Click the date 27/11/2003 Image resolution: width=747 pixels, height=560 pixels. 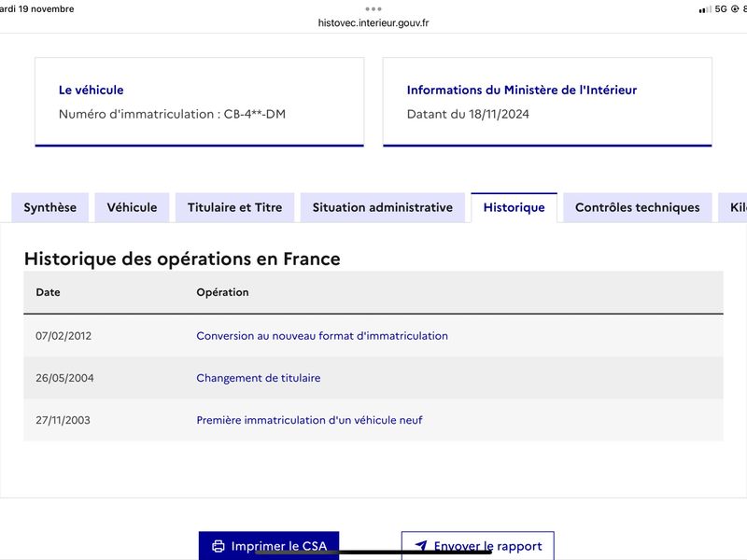pyautogui.click(x=63, y=420)
